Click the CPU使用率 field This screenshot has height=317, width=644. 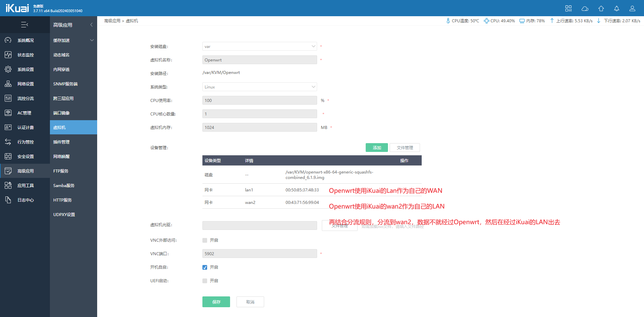pyautogui.click(x=259, y=100)
